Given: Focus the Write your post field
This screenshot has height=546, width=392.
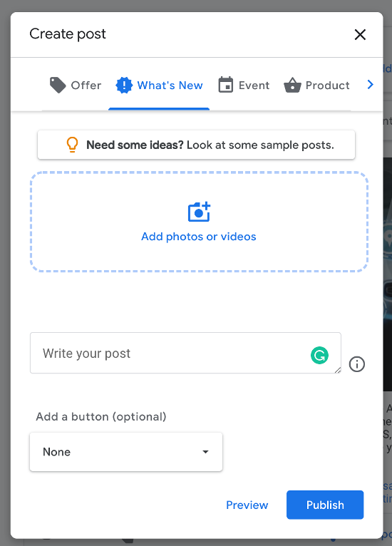Looking at the screenshot, I should coord(185,353).
